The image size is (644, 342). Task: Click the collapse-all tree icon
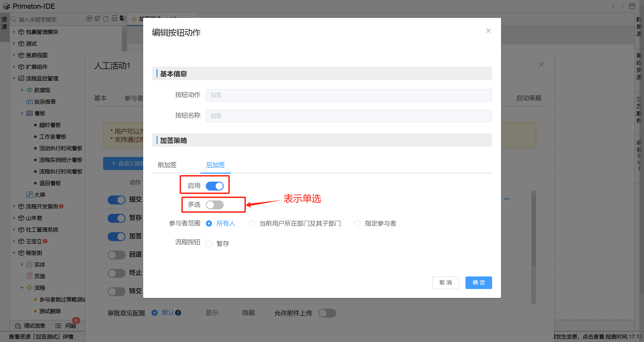pos(114,19)
